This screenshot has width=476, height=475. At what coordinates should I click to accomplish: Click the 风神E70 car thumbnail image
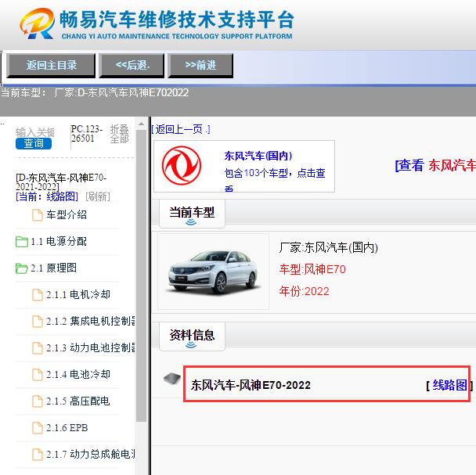point(214,272)
